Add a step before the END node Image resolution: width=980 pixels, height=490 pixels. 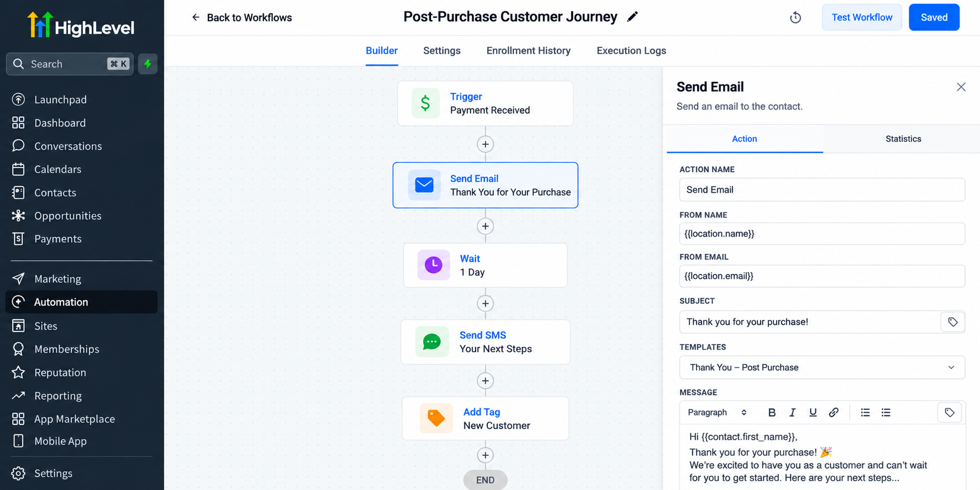pyautogui.click(x=485, y=455)
